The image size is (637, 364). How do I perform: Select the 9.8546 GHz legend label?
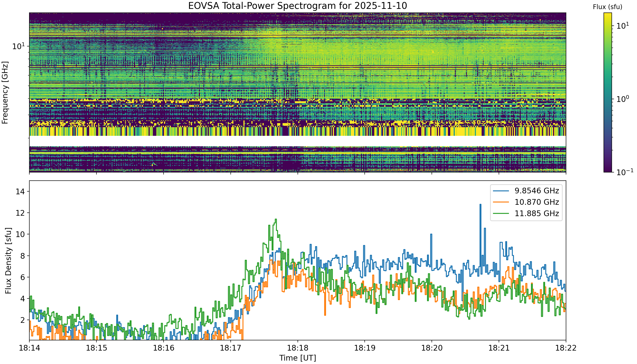click(x=536, y=191)
